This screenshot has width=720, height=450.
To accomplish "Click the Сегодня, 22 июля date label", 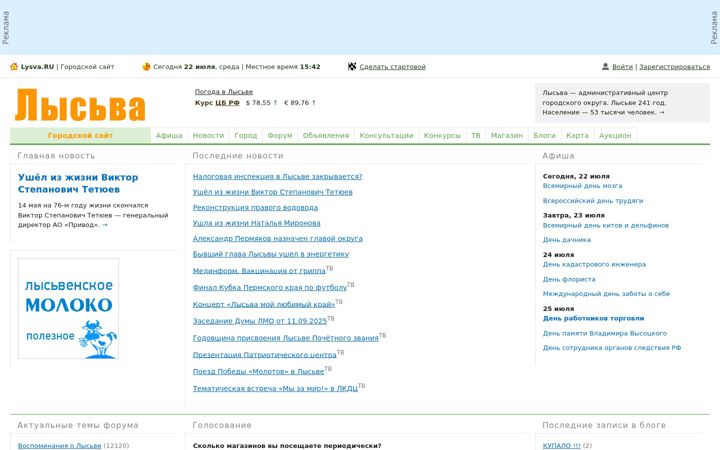I will (576, 176).
